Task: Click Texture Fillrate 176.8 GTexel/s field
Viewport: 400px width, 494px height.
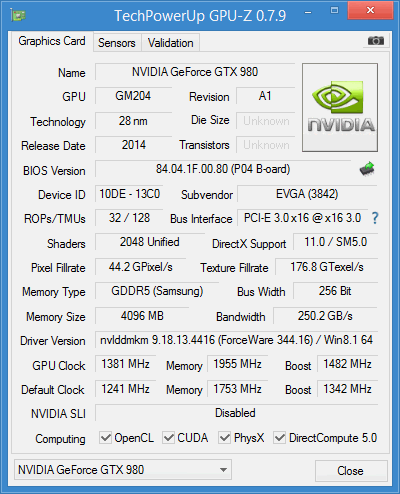Action: point(327,267)
